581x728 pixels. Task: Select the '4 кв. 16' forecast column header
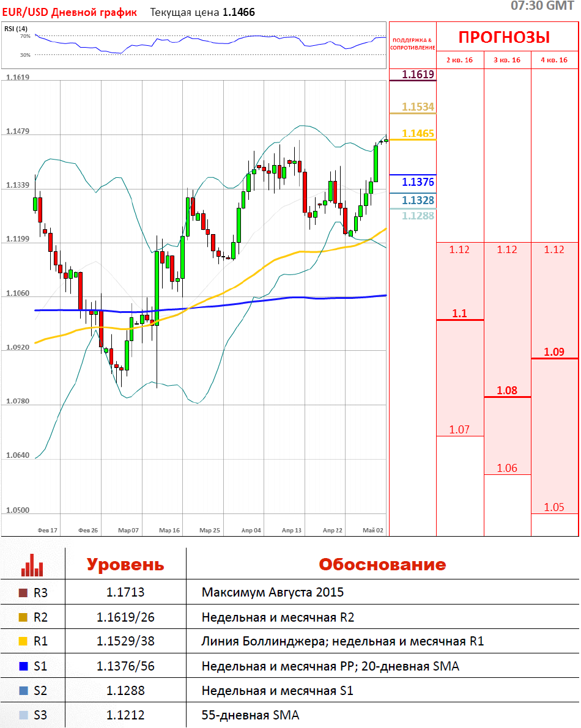point(554,60)
